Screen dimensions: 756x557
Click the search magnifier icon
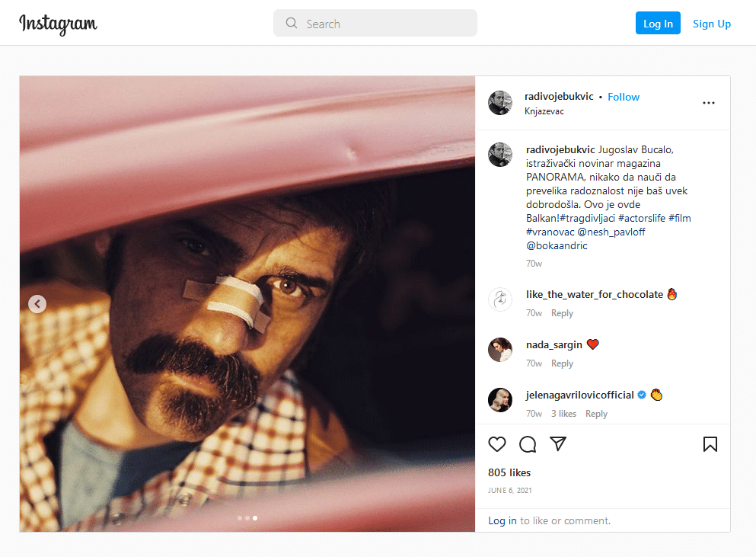[x=292, y=23]
